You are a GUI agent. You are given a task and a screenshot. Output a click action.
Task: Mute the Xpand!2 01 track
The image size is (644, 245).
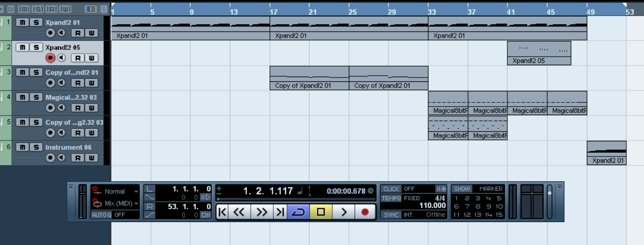click(22, 22)
